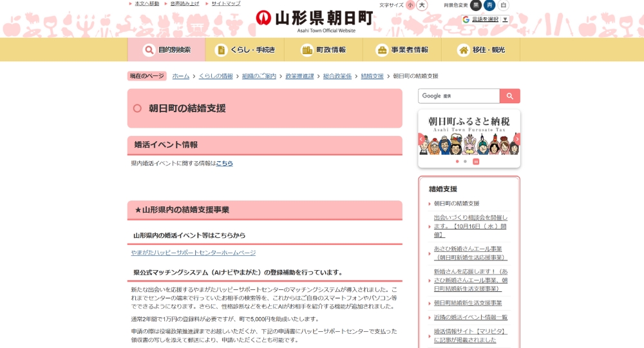
Task: Go to 結婚支援 breadcrumb link
Action: click(372, 76)
